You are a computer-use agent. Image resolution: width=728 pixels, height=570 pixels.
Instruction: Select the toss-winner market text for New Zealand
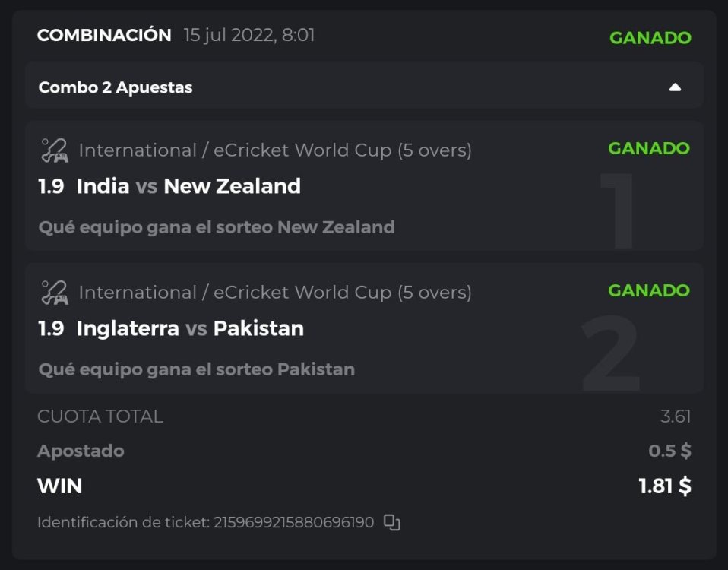(217, 226)
